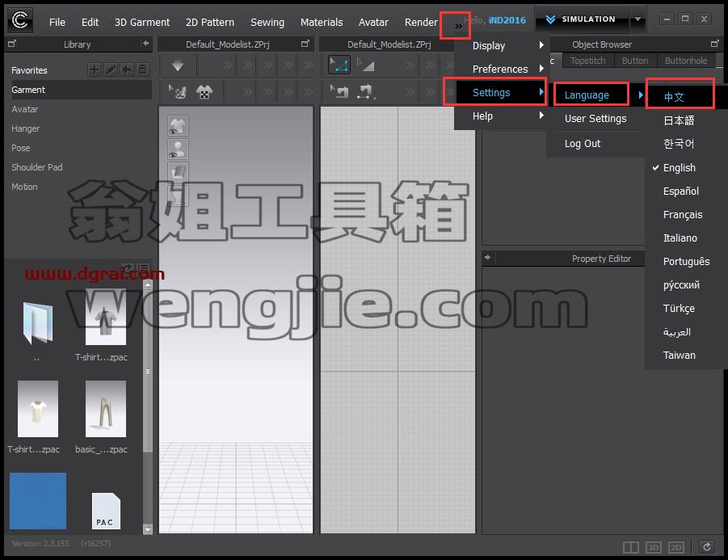Select the Segment Sewing tool
This screenshot has width=728, height=560.
pyautogui.click(x=366, y=91)
